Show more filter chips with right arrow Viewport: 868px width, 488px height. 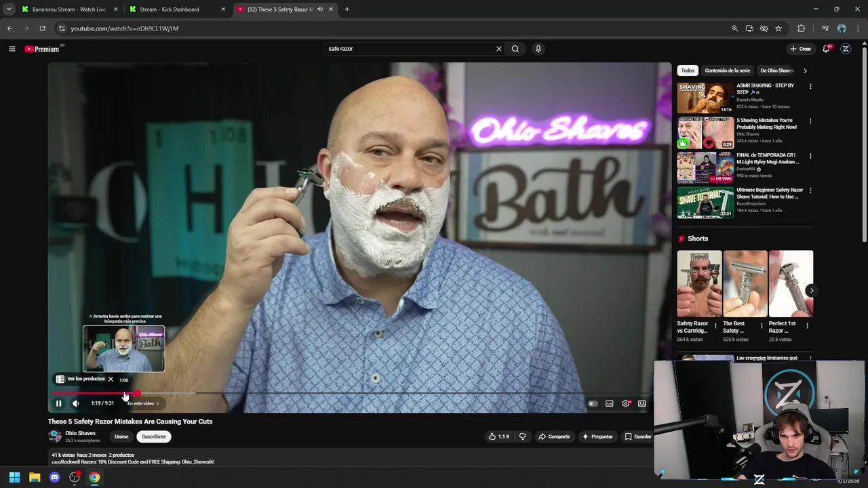pyautogui.click(x=805, y=70)
